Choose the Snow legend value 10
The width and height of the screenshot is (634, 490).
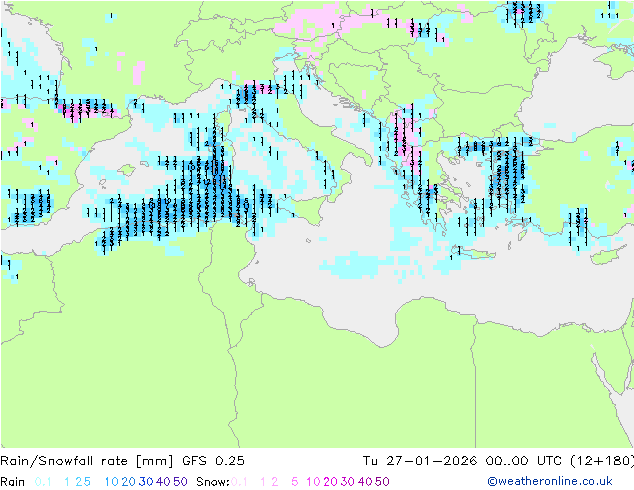(313, 482)
